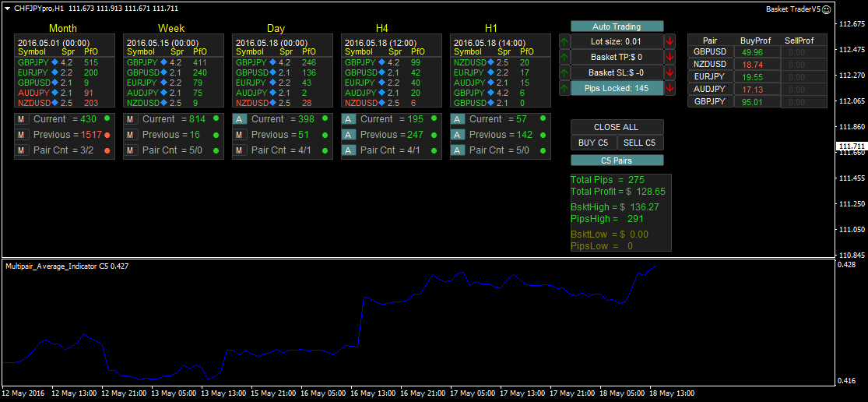
Task: Toggle H4 Previous A mode button
Action: (x=348, y=135)
